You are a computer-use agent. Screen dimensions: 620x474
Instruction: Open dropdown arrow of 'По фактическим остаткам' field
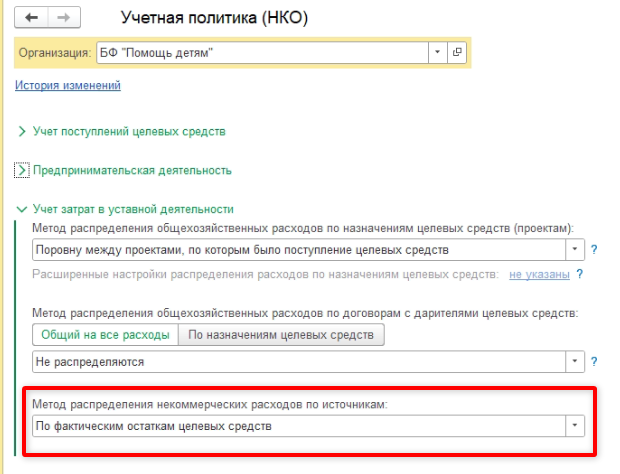click(x=575, y=426)
